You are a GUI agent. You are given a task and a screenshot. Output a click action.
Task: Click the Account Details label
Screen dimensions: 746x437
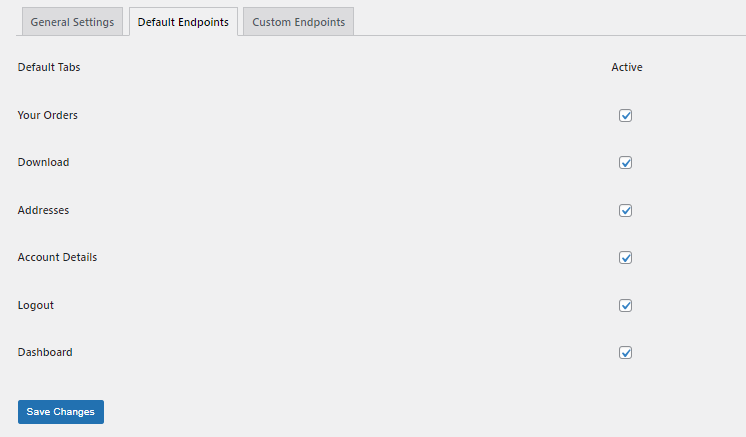57,257
